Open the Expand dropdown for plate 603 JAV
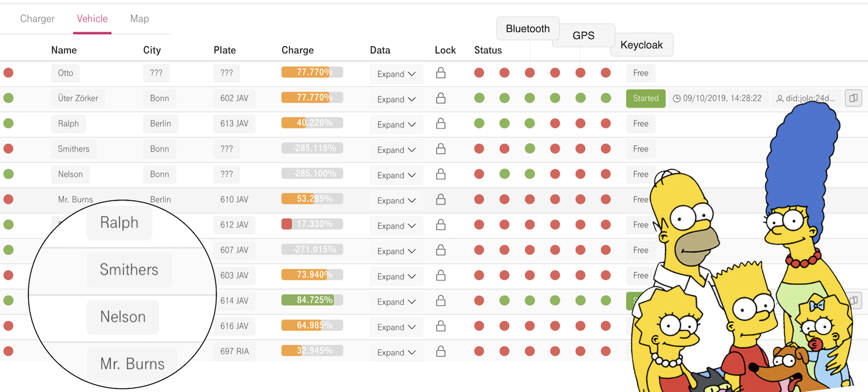This screenshot has width=868, height=392. tap(396, 276)
